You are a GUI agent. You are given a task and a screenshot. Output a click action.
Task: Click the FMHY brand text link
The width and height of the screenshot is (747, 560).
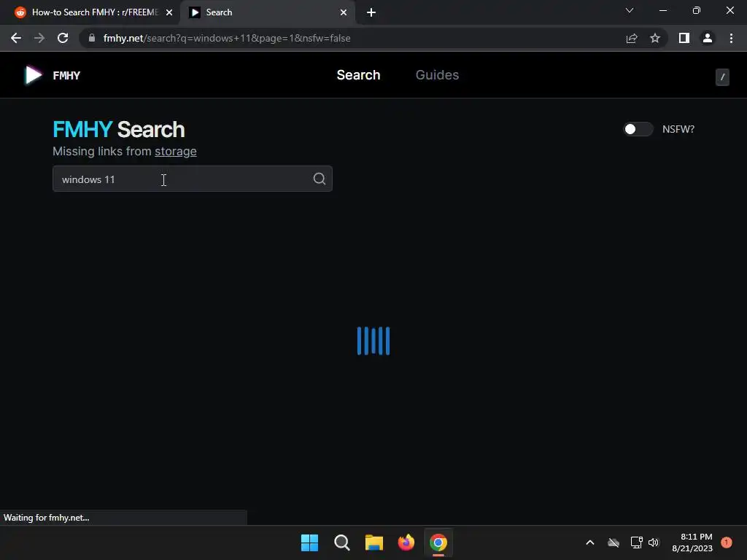click(66, 75)
